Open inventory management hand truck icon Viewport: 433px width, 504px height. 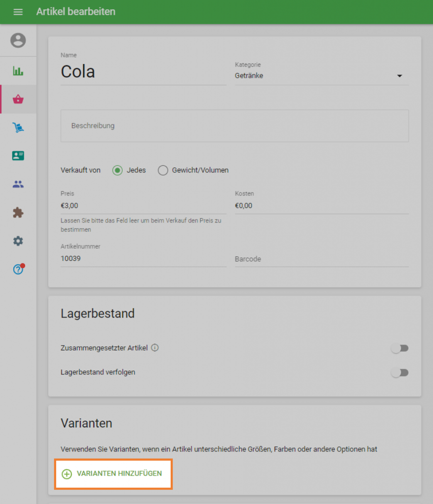(x=18, y=128)
